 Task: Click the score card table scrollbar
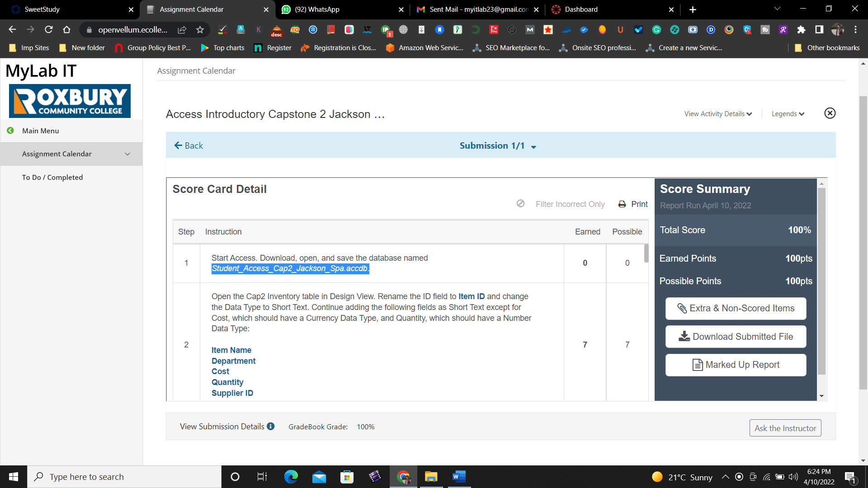click(646, 253)
